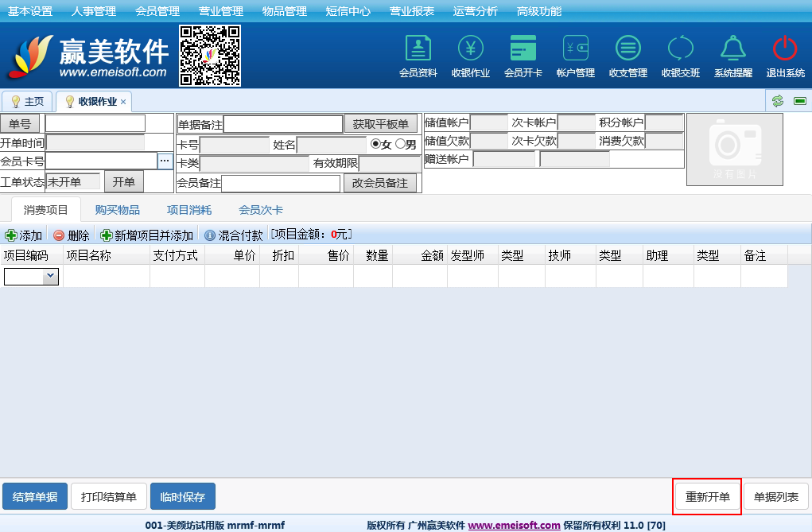Screen dimensions: 812x532
Task: Select the 女 gender radio button
Action: click(376, 145)
